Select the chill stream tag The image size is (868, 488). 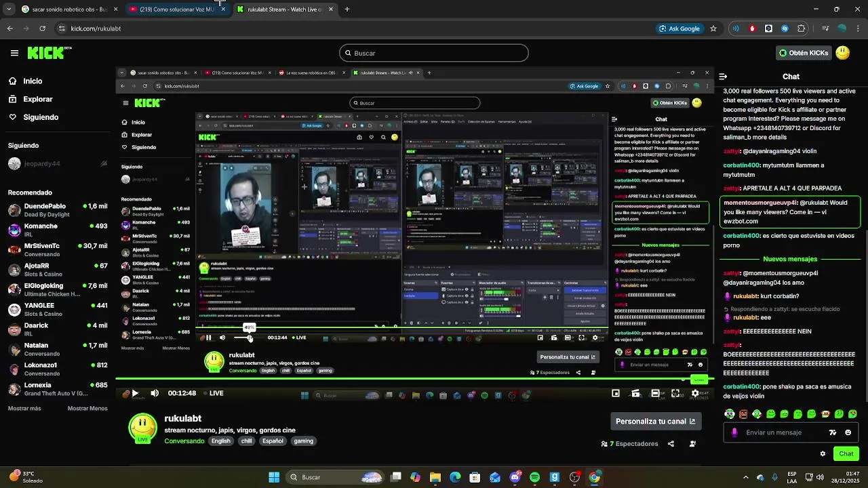(x=246, y=441)
